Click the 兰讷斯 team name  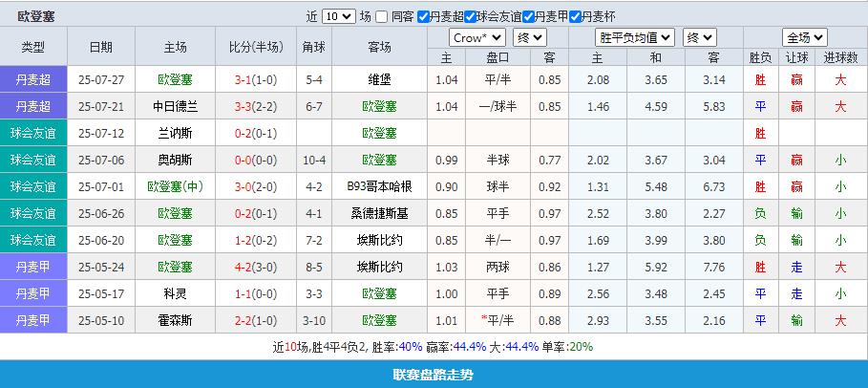click(x=176, y=133)
